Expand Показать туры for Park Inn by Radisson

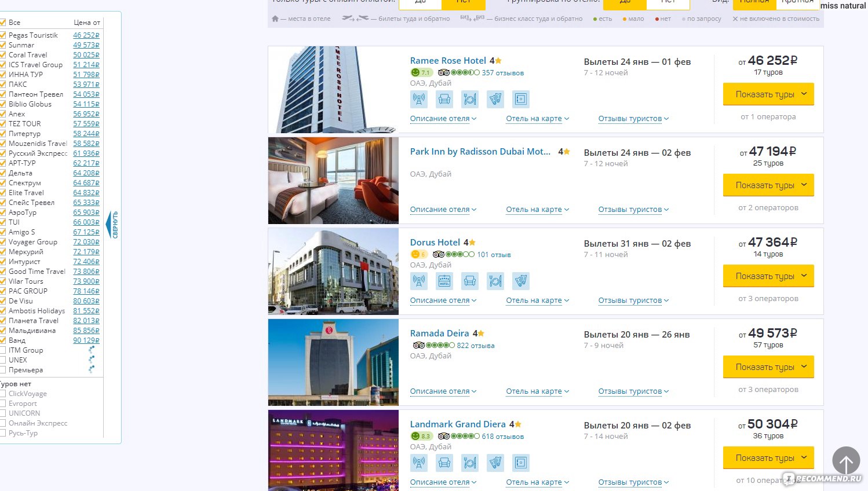click(768, 185)
